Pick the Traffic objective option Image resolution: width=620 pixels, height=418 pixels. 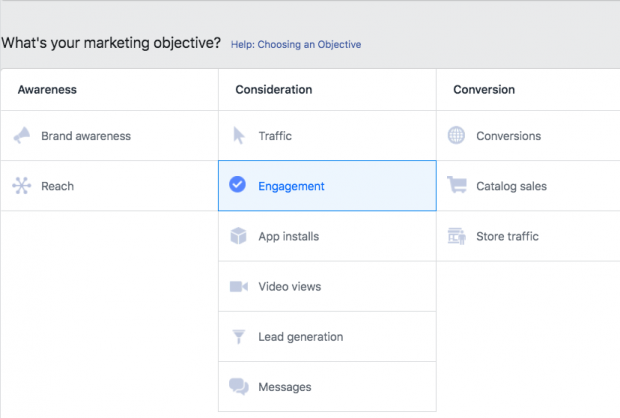275,136
